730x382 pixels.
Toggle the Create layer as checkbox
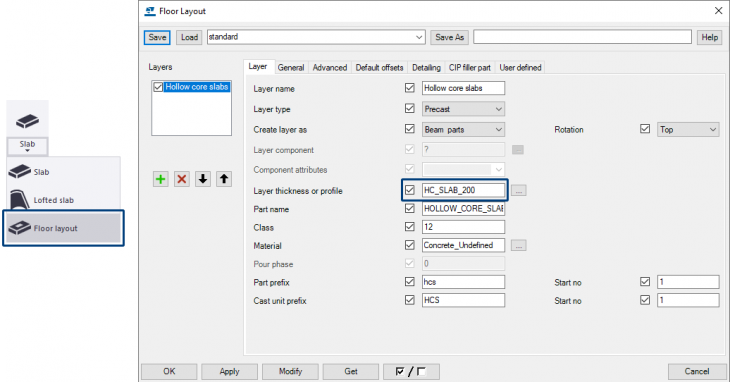pos(410,129)
